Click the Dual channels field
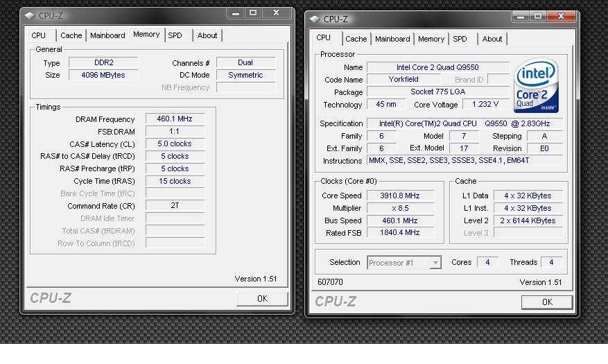This screenshot has width=608, height=364. 246,62
